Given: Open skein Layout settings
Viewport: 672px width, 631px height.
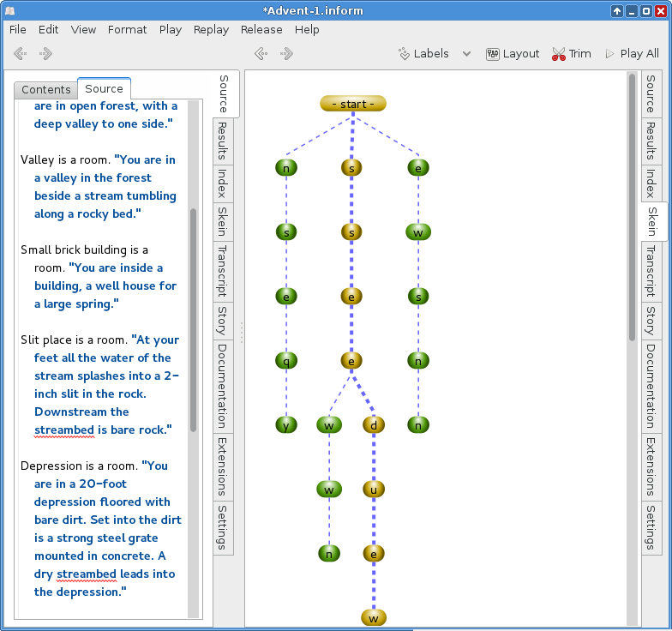Looking at the screenshot, I should (513, 53).
